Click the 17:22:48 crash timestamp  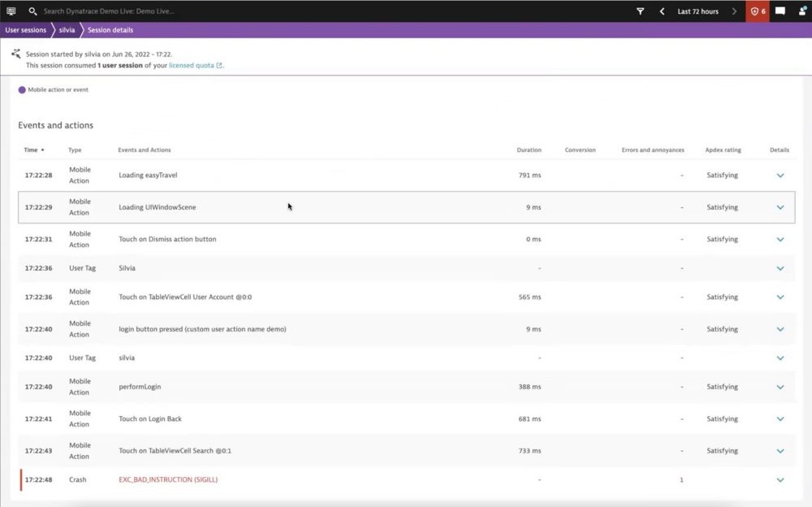point(38,479)
